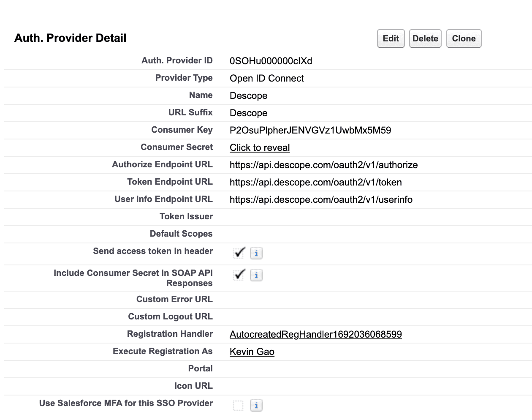This screenshot has width=532, height=420.
Task: Uncheck "Include Consumer Secret in SOAP API Responses"
Action: pos(238,275)
